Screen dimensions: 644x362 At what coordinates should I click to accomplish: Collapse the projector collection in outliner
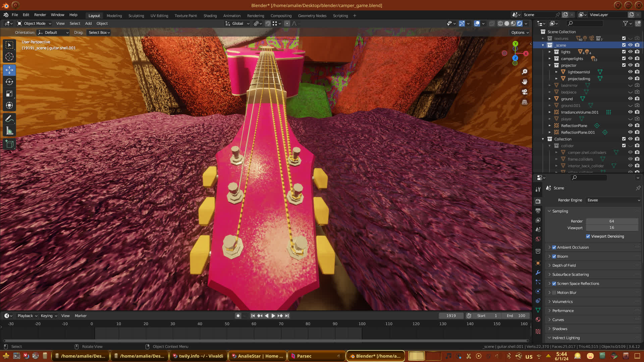click(549, 65)
